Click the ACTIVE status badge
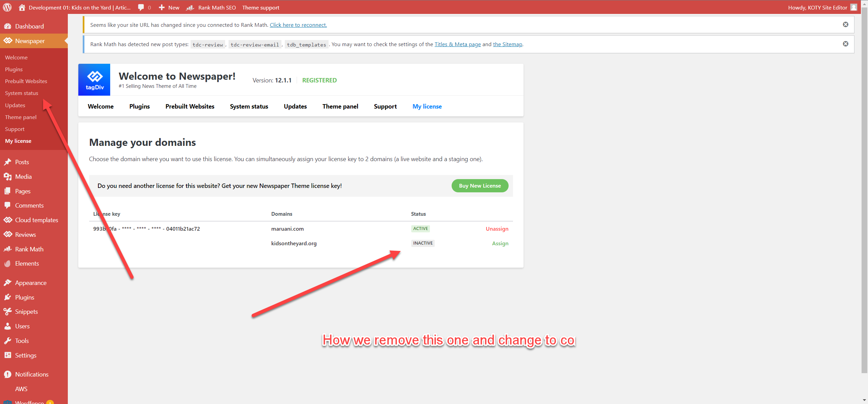868x404 pixels. (x=420, y=229)
